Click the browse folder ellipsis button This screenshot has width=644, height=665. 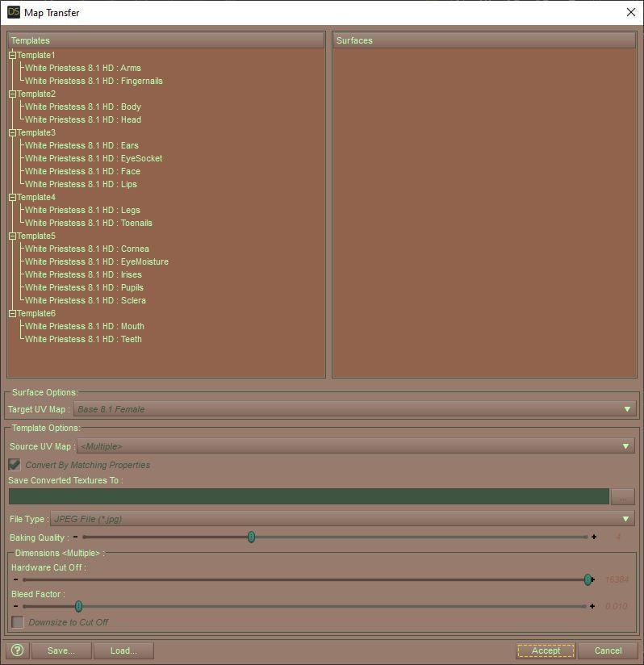(x=622, y=496)
